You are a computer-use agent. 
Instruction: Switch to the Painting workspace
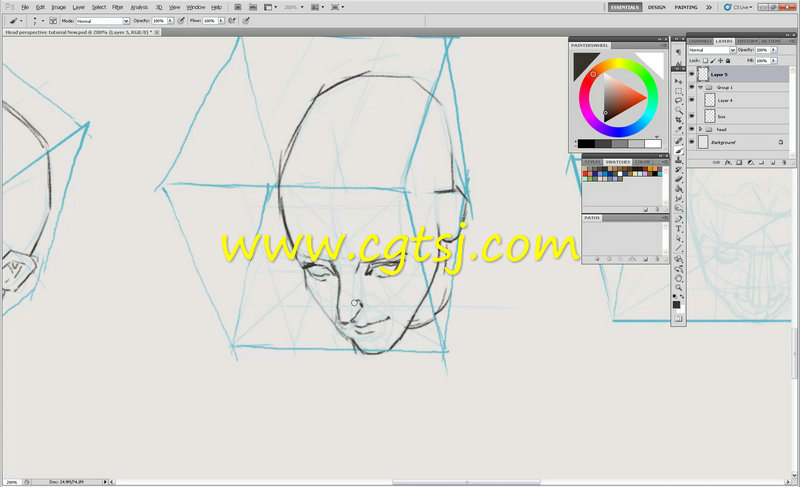point(686,7)
